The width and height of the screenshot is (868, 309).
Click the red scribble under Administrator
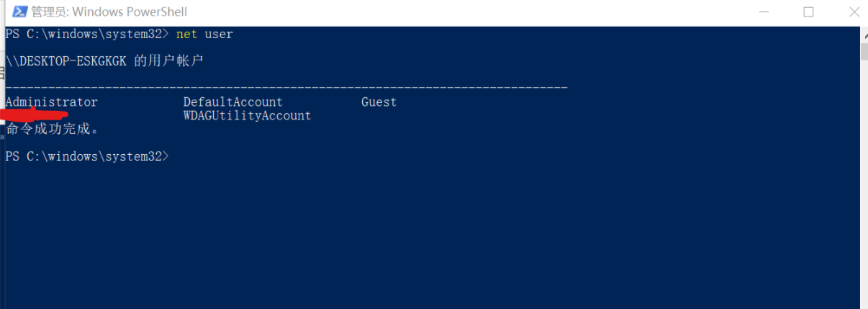tap(36, 114)
